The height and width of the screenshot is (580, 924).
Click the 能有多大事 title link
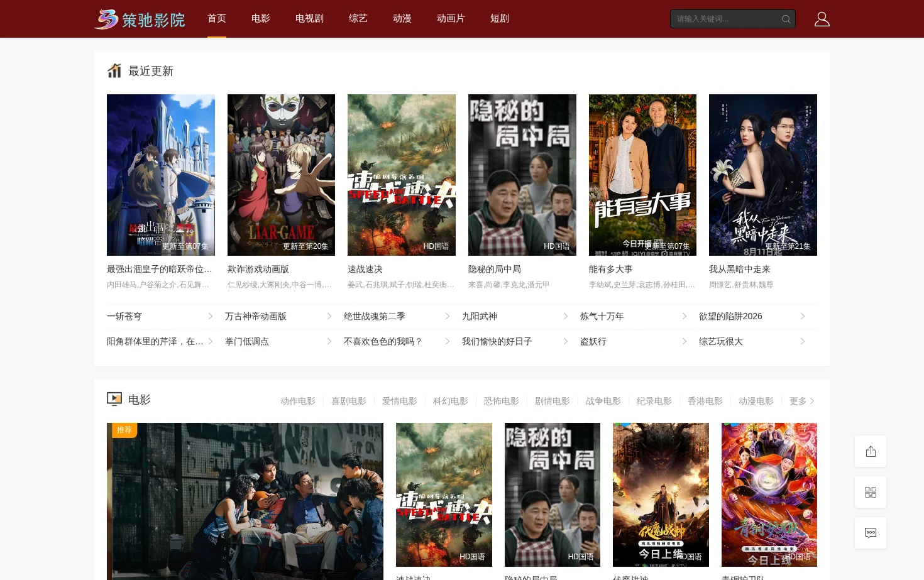pos(611,269)
